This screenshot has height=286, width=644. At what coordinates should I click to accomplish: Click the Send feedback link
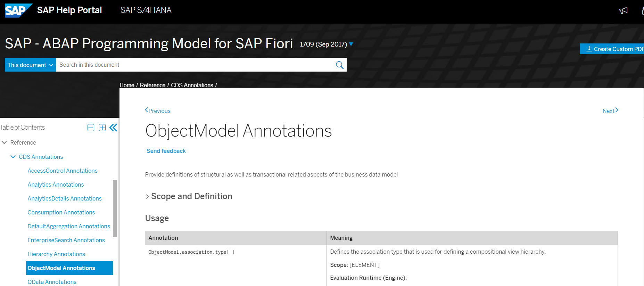pyautogui.click(x=166, y=151)
